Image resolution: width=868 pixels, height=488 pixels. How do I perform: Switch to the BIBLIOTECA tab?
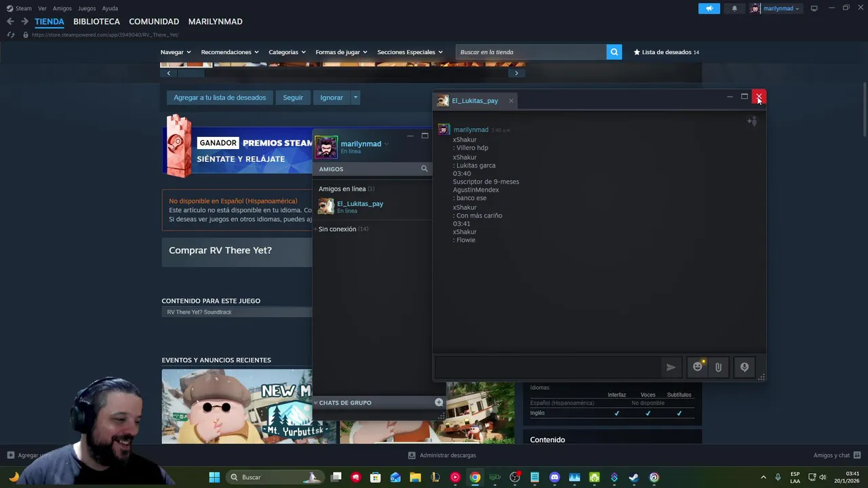[96, 22]
